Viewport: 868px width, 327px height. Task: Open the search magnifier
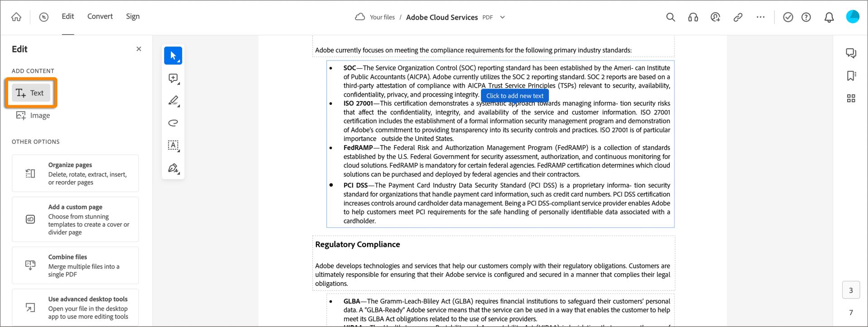click(670, 17)
